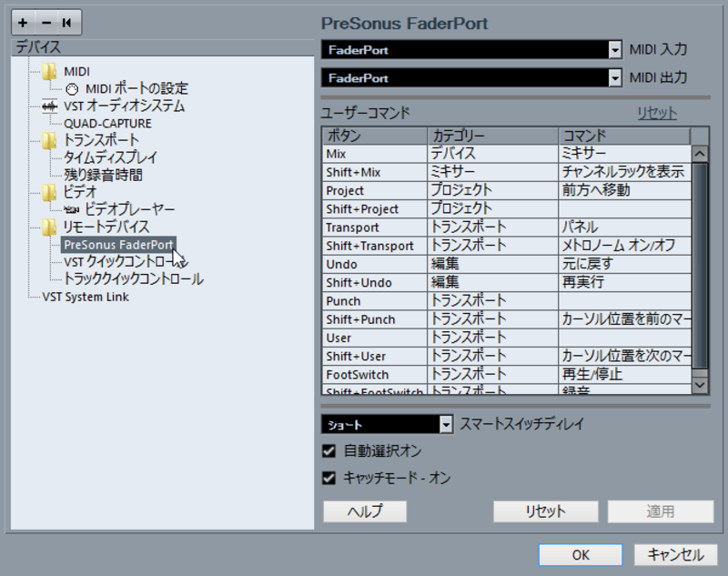
Task: Select タイムディスプレイ in the tree
Action: (x=110, y=157)
